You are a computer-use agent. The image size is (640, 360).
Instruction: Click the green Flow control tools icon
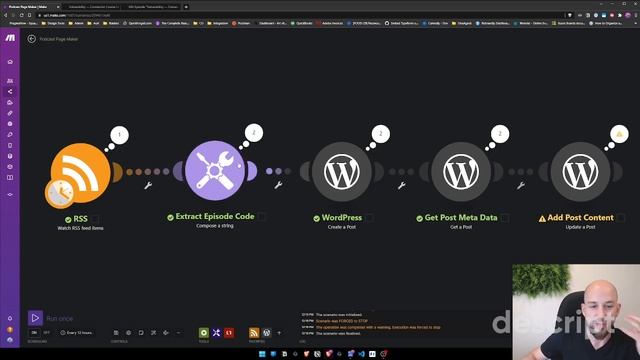(x=204, y=333)
